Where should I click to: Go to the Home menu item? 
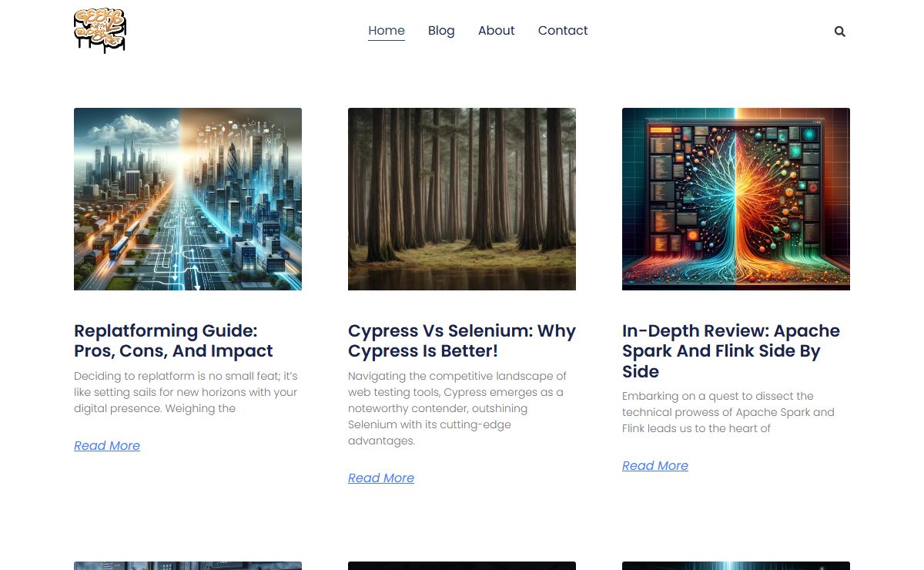387,31
